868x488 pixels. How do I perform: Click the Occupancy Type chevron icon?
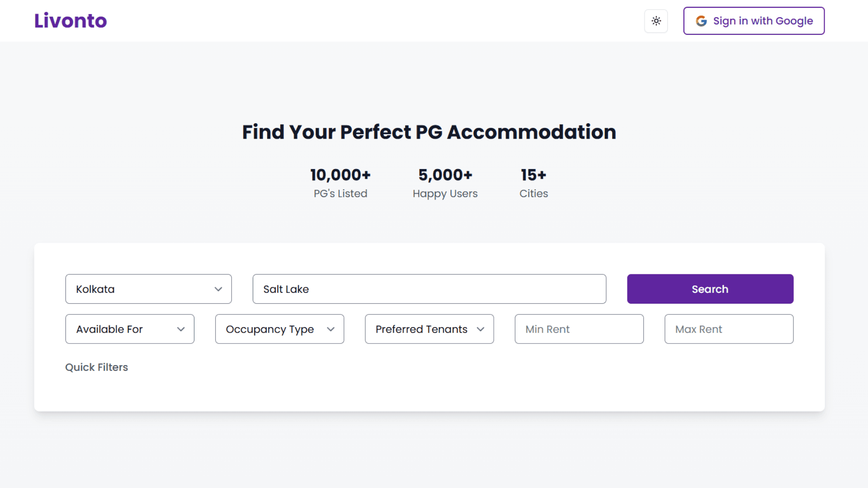(x=330, y=329)
